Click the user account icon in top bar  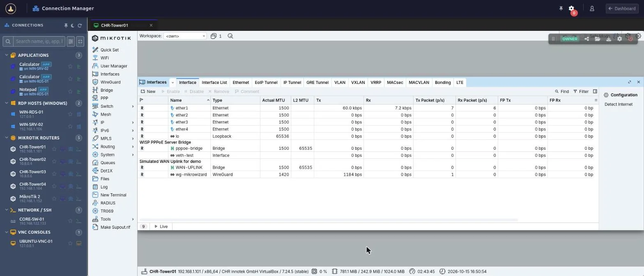point(592,9)
